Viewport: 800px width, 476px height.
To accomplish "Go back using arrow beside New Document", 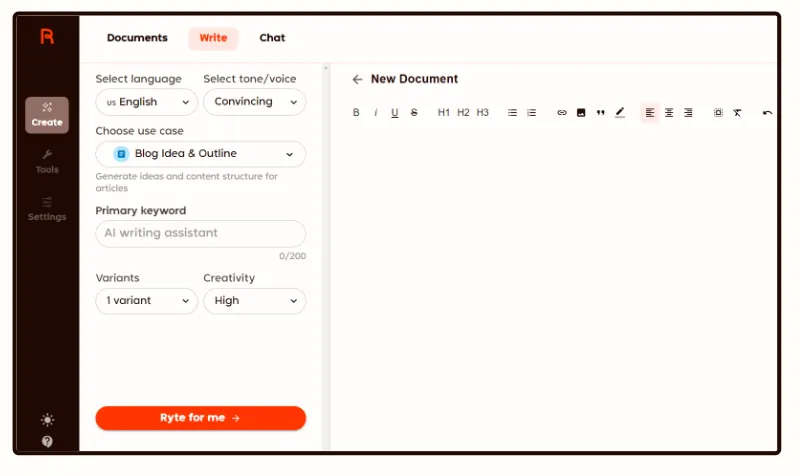I will pos(357,79).
